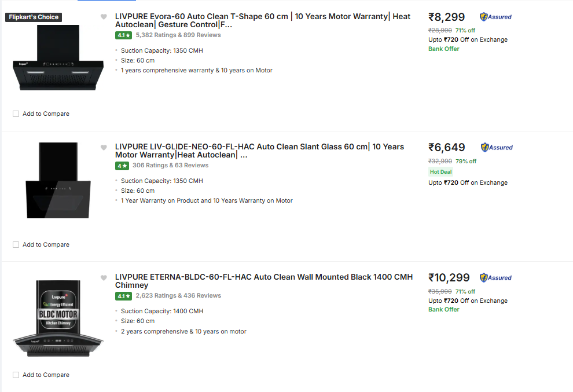Click 5,382 Ratings & 899 Reviews text

(178, 35)
